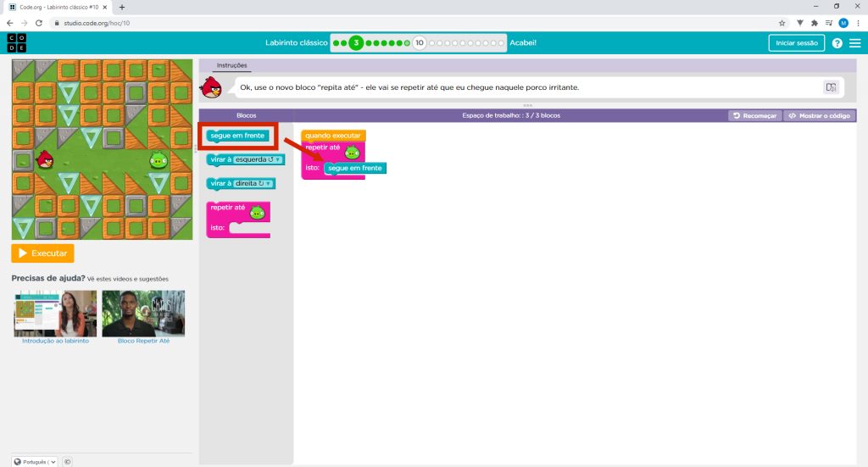Close the Code.org Labirinto clássico tab
This screenshot has width=868, height=467.
click(104, 7)
